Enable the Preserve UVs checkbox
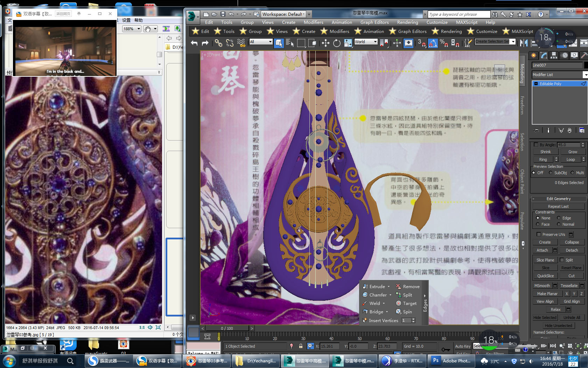588x368 pixels. click(x=539, y=234)
